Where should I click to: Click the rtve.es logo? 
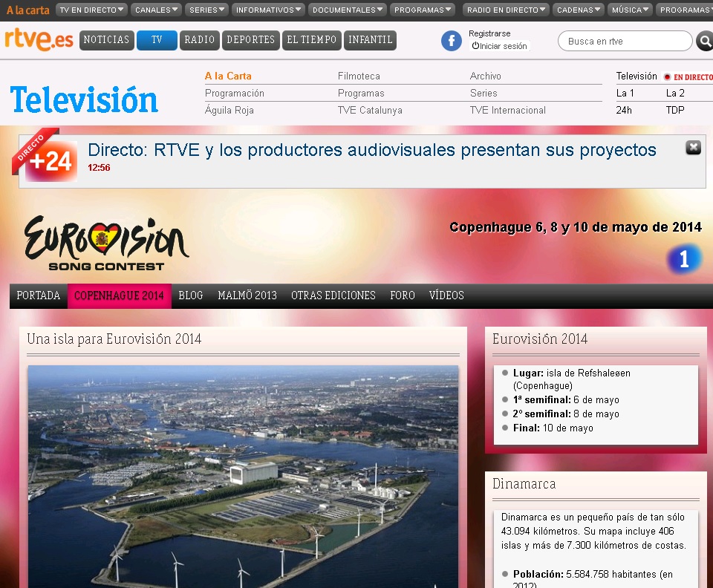[39, 39]
